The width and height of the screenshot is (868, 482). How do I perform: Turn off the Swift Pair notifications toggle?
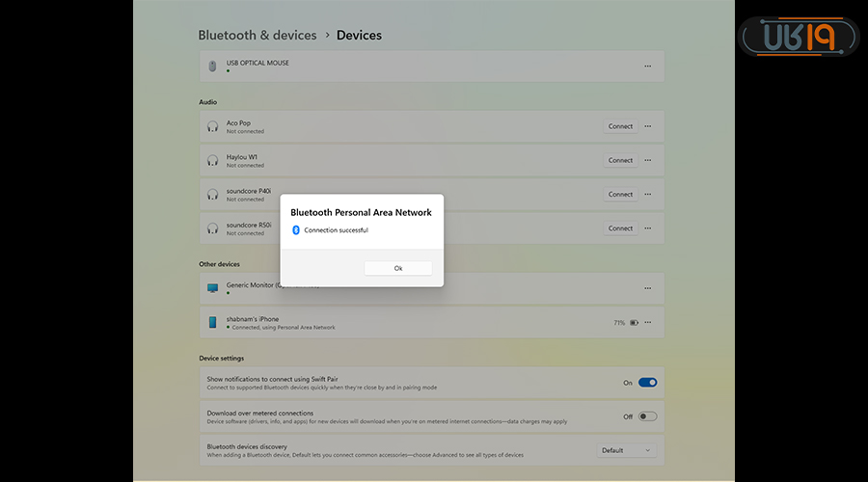pyautogui.click(x=647, y=383)
